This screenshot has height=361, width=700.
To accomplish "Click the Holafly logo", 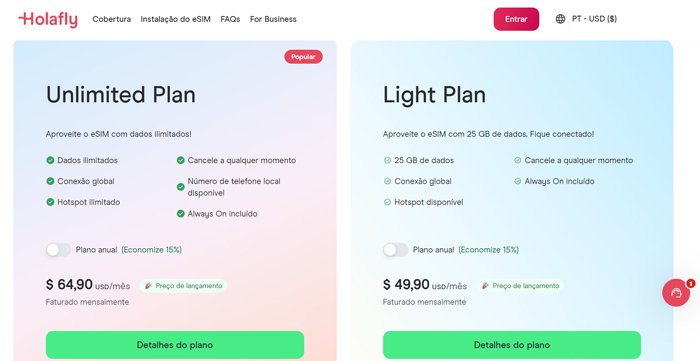I will tap(48, 19).
